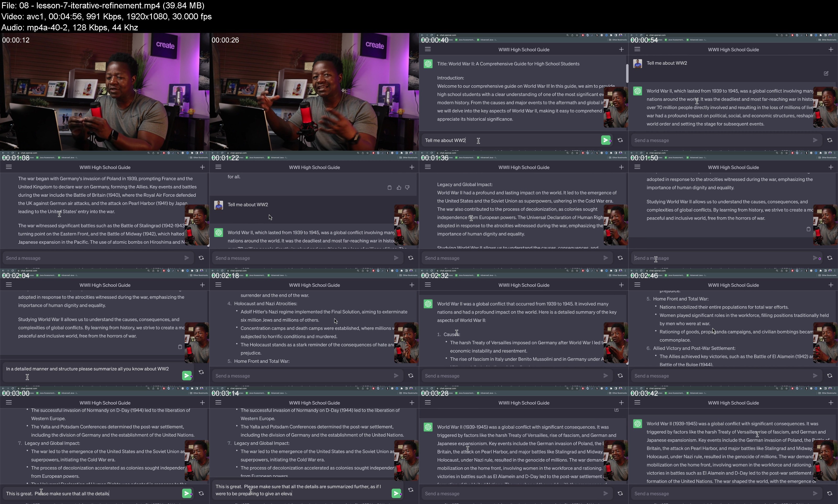Click the regenerate icon in the 00:03:14 frame
Screen dimensions: 838x504
pyautogui.click(x=411, y=490)
